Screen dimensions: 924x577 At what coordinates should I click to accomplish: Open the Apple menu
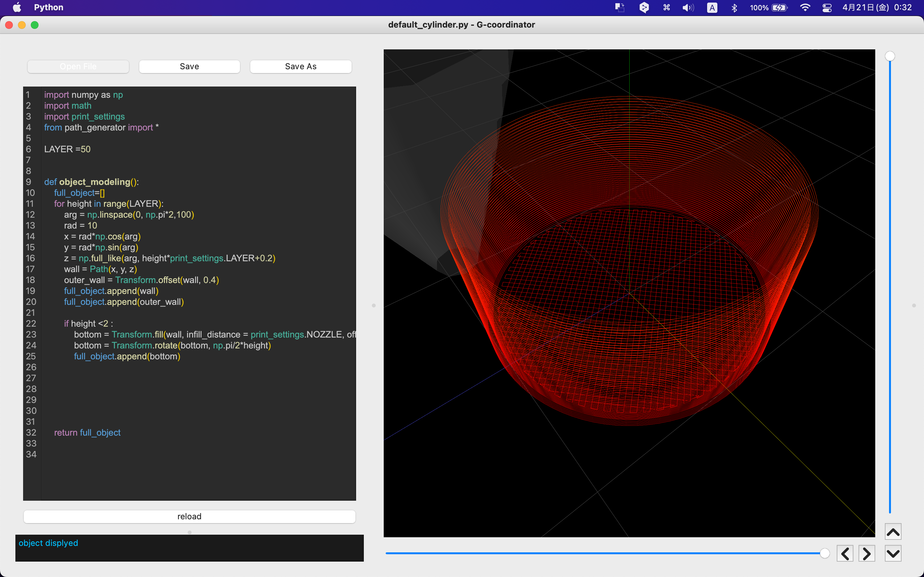tap(17, 7)
